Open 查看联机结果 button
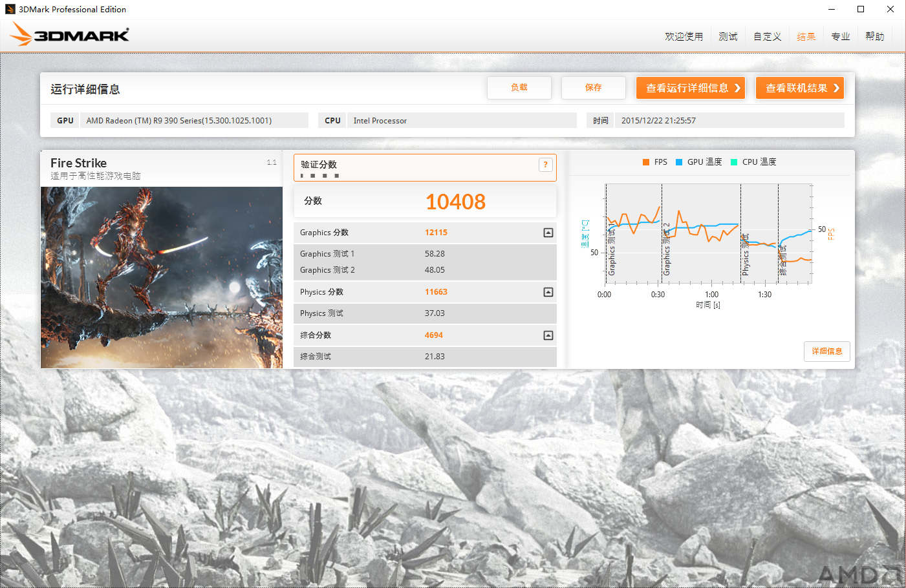 (x=800, y=88)
